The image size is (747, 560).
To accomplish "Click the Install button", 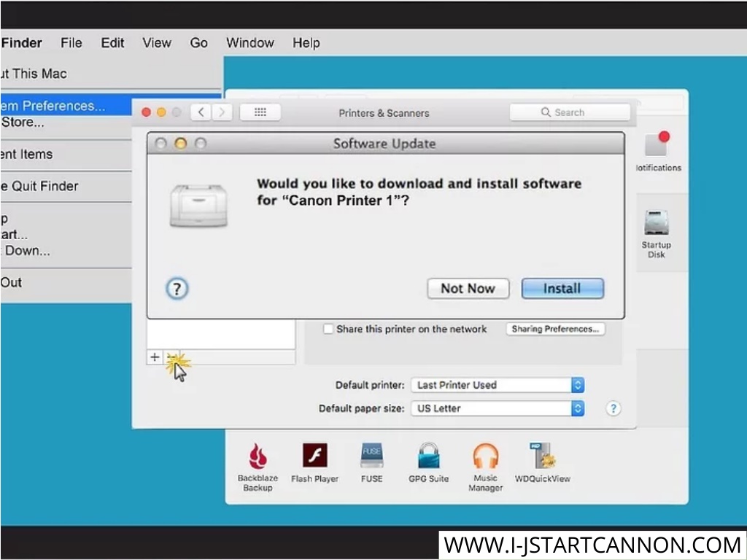I will pyautogui.click(x=562, y=289).
